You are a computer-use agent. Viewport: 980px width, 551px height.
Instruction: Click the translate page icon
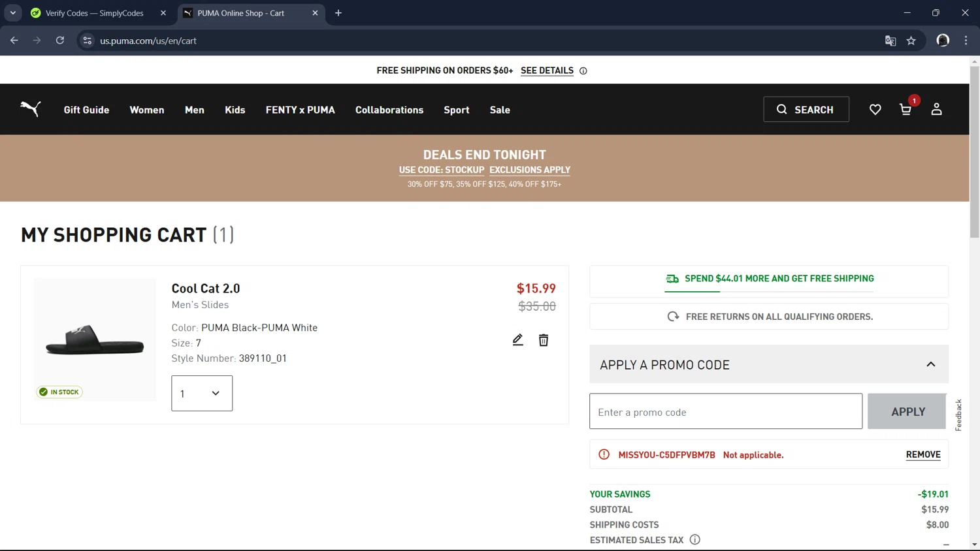point(890,40)
